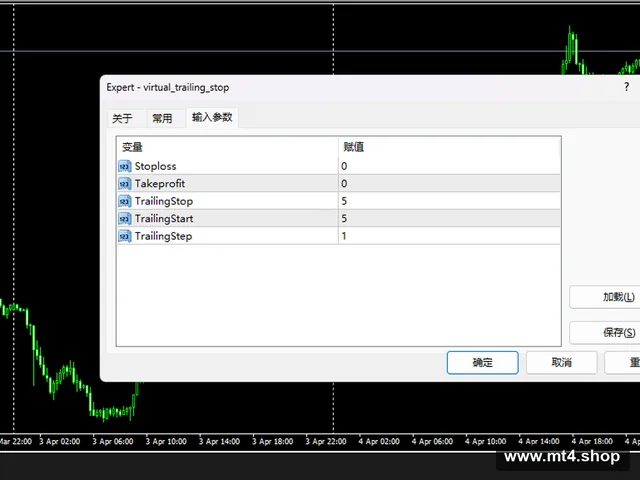Select the TrailingStart variable name
This screenshot has height=480, width=640.
click(164, 219)
